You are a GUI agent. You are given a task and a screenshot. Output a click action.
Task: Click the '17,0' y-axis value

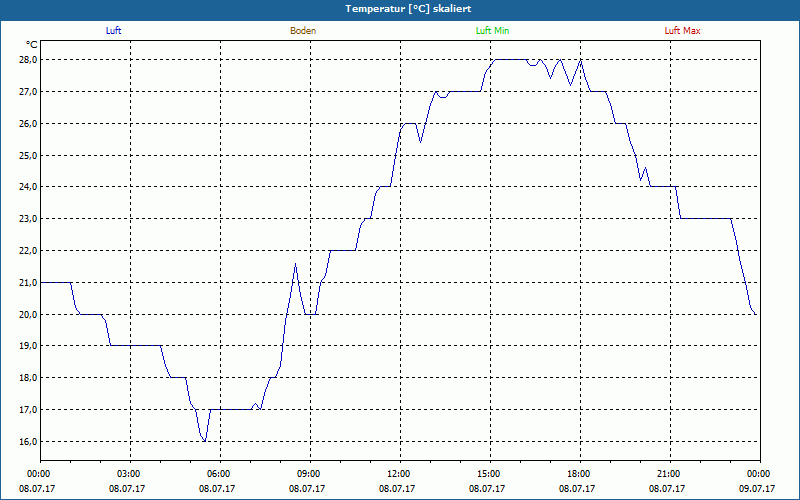pos(29,410)
